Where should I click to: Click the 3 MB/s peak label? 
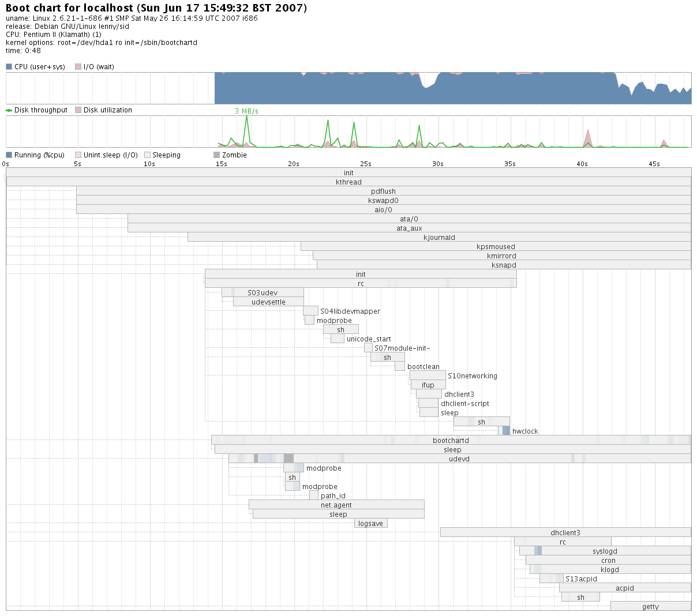click(246, 111)
